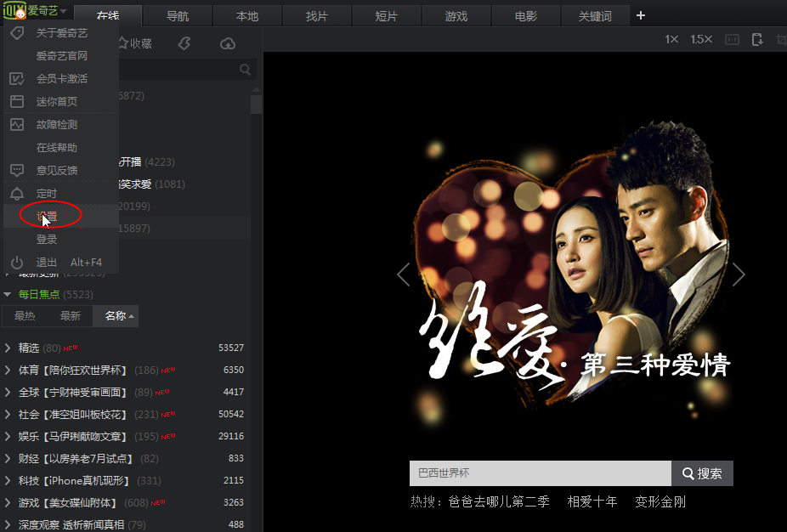Open hot search 爸爸去哪儿第二季
The image size is (787, 532).
[499, 502]
